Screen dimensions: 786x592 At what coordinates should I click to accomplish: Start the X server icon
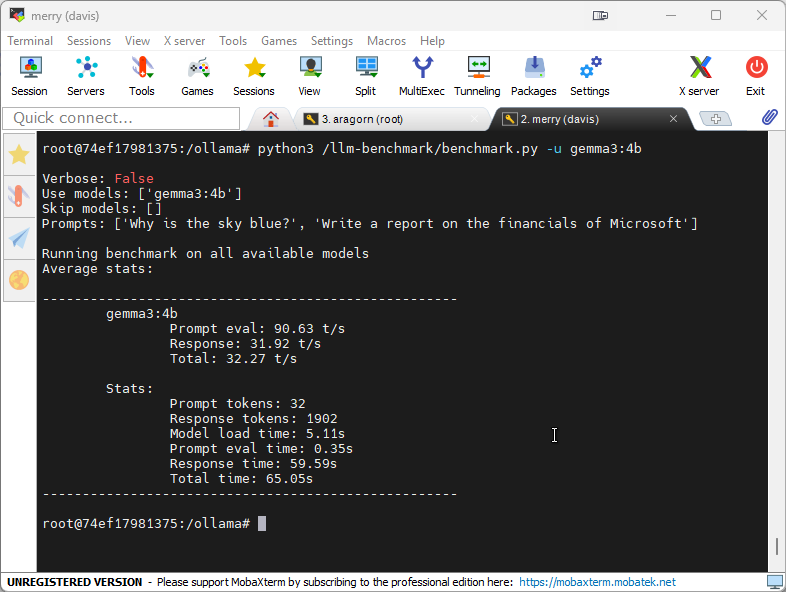(699, 76)
